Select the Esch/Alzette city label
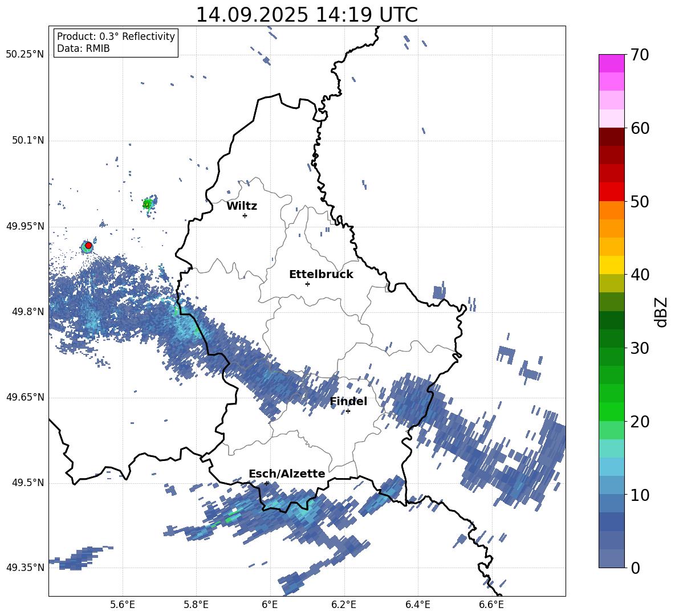The width and height of the screenshot is (675, 616). (x=287, y=474)
